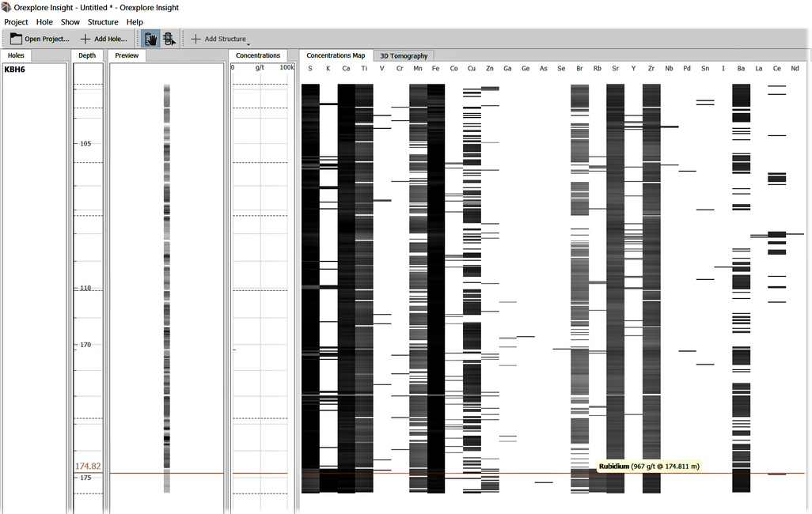Click the As element column header
This screenshot has width=812, height=514.
coord(543,68)
